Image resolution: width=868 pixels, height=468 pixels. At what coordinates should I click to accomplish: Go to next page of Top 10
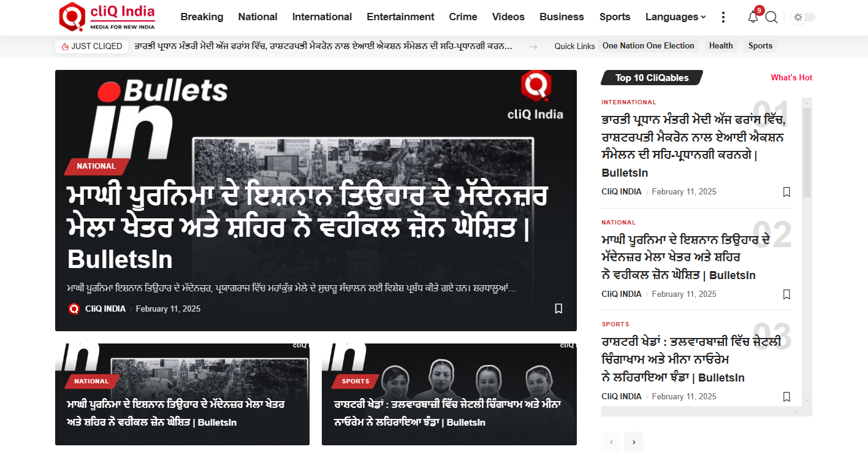634,442
